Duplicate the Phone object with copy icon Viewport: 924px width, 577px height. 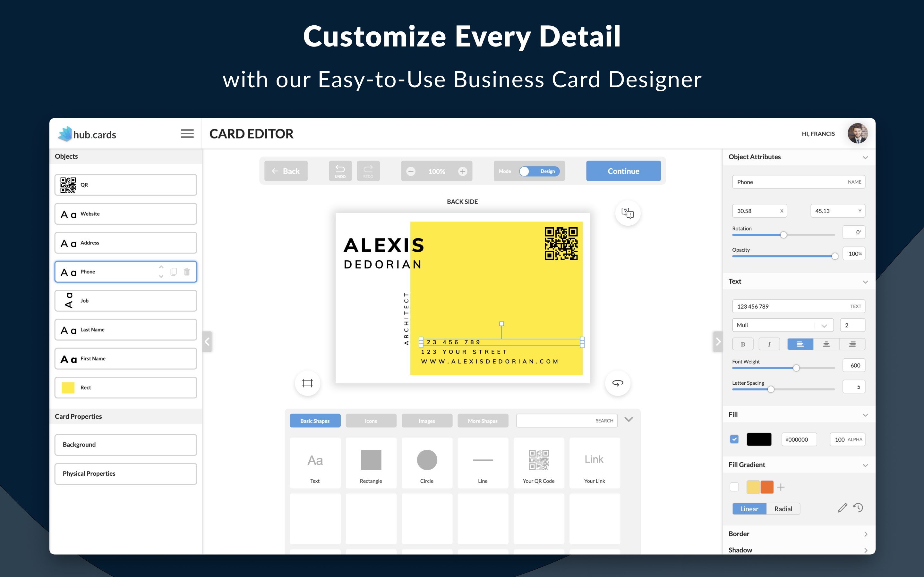pos(173,272)
